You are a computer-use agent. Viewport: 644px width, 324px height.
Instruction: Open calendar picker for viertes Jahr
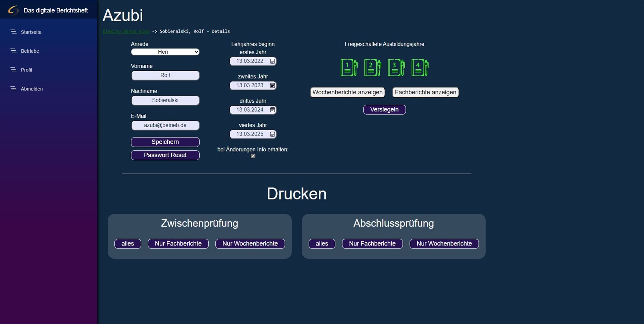pos(272,134)
